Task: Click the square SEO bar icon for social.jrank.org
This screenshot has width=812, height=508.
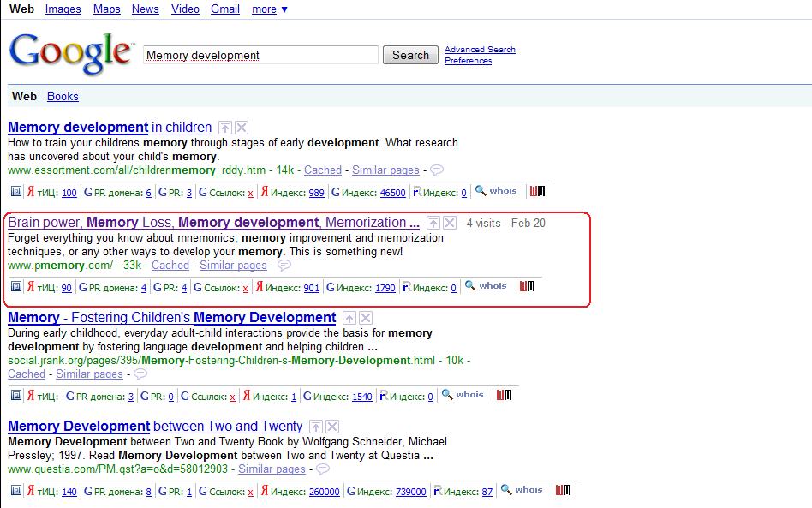Action: 16,396
